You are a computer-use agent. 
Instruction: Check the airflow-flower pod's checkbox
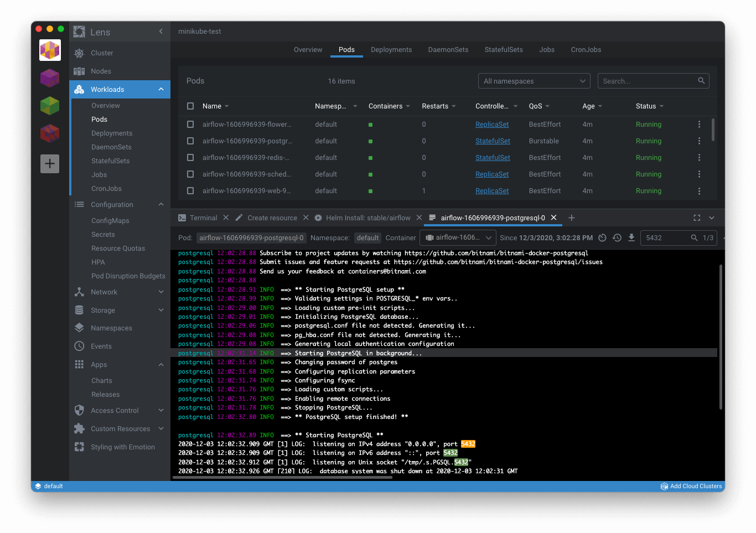190,124
